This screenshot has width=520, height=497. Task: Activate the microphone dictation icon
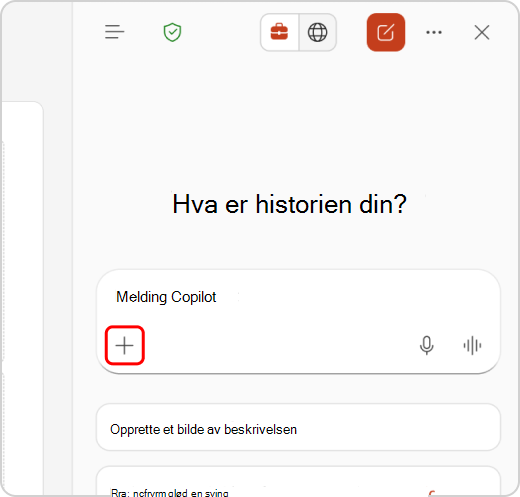click(x=427, y=345)
